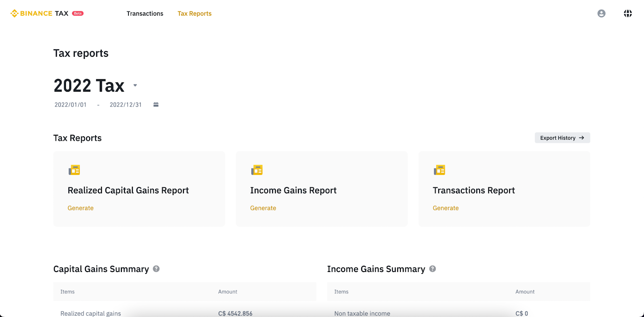The width and height of the screenshot is (644, 317).
Task: Expand the 2022 Tax year dropdown
Action: [x=135, y=85]
